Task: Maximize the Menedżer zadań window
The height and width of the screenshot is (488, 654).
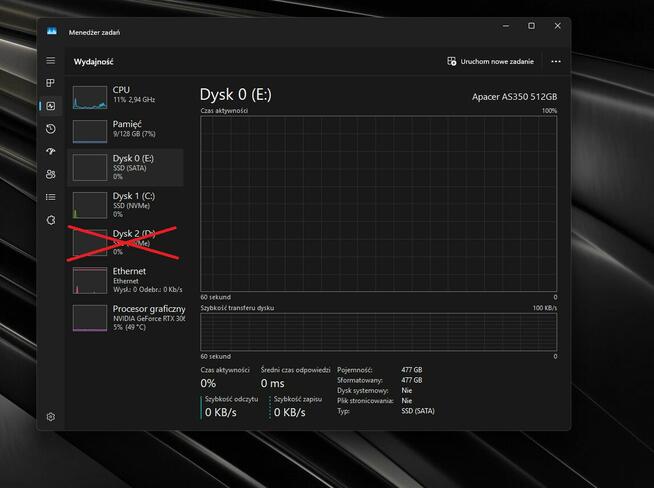Action: (x=531, y=26)
